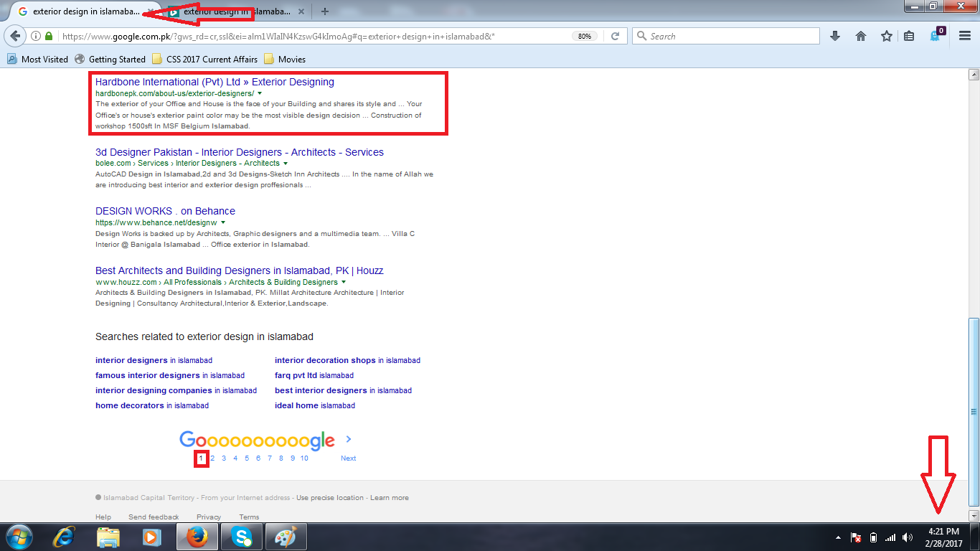This screenshot has width=980, height=551.
Task: Open Windows Explorer folder in taskbar
Action: coord(108,537)
